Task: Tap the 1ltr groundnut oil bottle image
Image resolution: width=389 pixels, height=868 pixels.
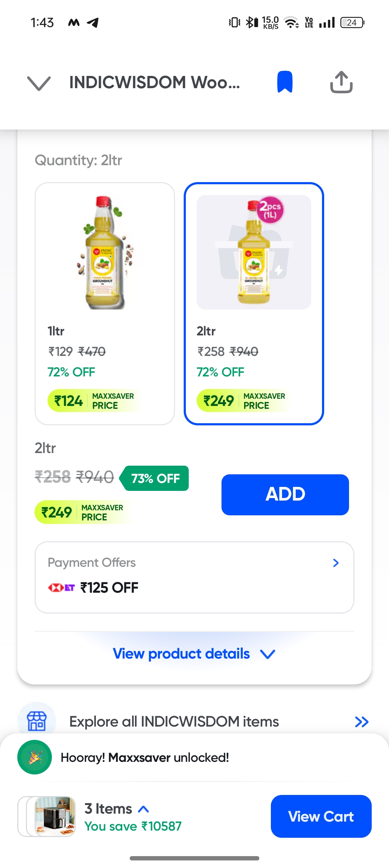Action: (105, 252)
